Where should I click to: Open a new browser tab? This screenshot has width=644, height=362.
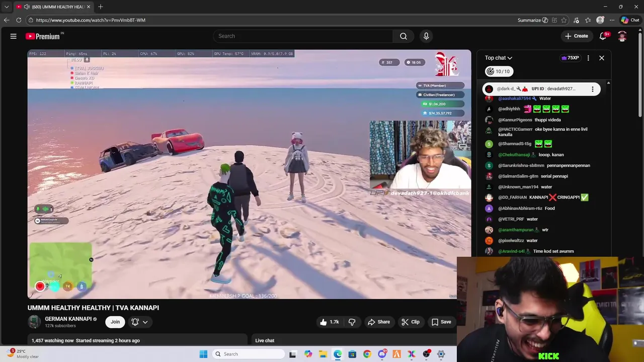pyautogui.click(x=101, y=7)
